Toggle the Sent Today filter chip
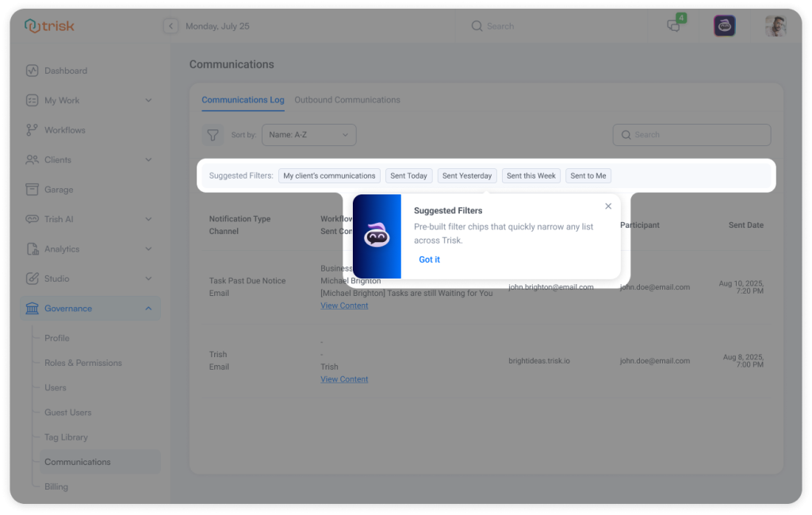The height and width of the screenshot is (515, 812). tap(408, 176)
